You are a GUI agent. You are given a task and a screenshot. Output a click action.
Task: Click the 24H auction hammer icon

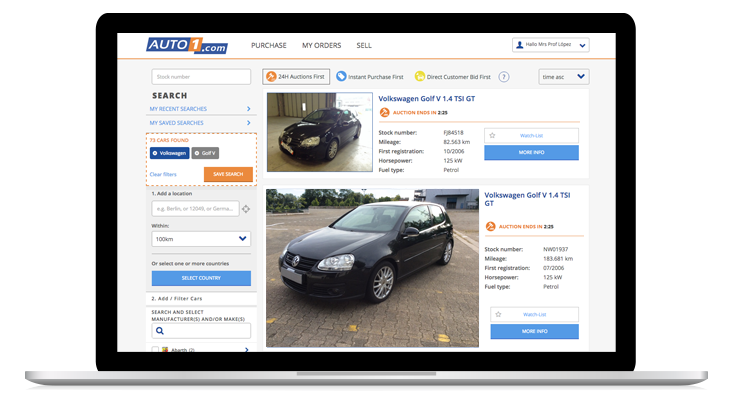click(x=271, y=76)
